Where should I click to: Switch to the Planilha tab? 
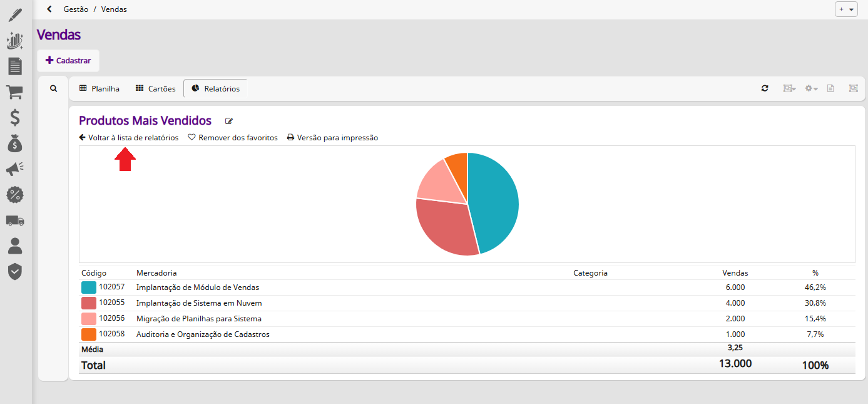pos(100,89)
